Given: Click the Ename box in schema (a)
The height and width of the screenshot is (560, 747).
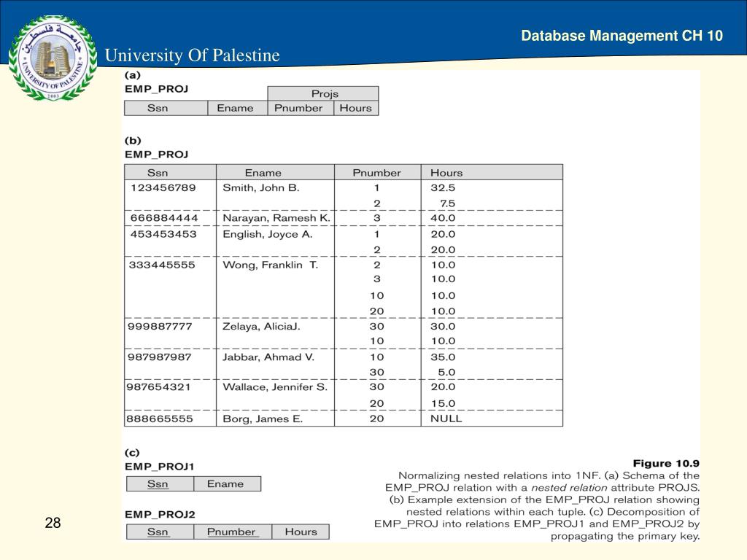Looking at the screenshot, I should pyautogui.click(x=238, y=108).
